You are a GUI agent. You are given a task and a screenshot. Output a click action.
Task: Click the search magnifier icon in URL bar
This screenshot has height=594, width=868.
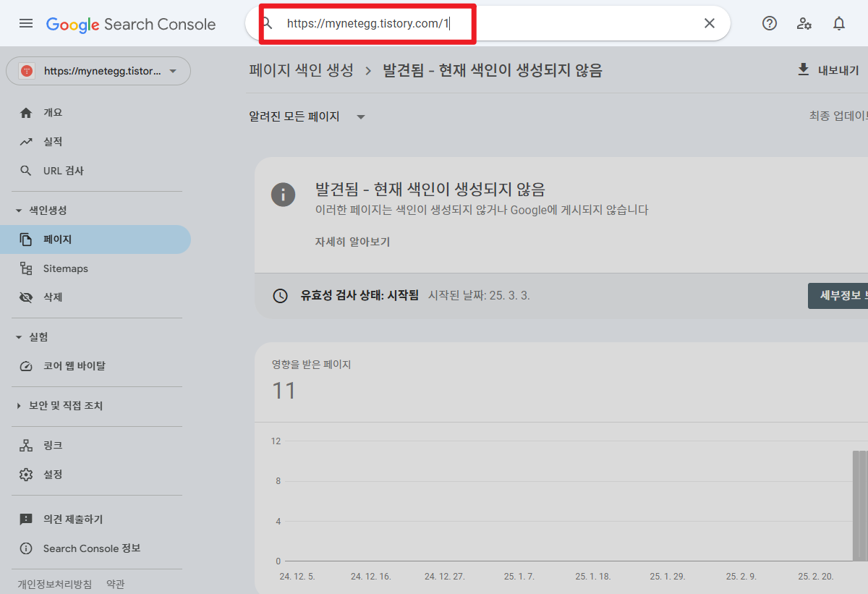click(x=266, y=23)
